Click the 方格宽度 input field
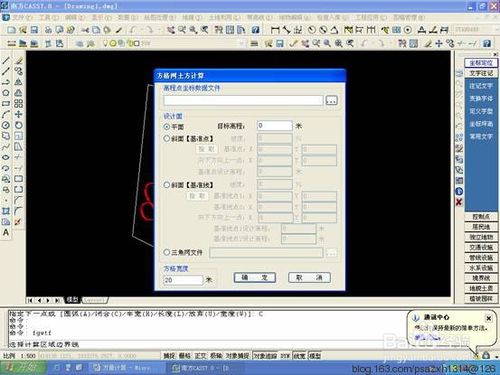The height and width of the screenshot is (375, 500). click(183, 280)
